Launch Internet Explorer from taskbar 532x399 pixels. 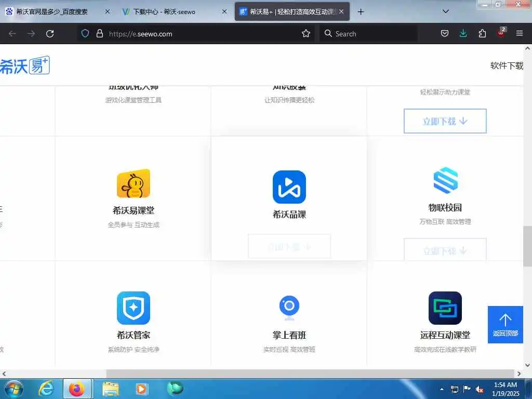pos(46,389)
